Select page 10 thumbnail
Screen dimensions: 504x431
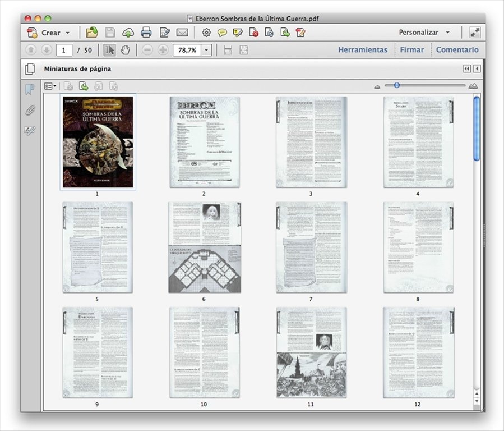(205, 352)
